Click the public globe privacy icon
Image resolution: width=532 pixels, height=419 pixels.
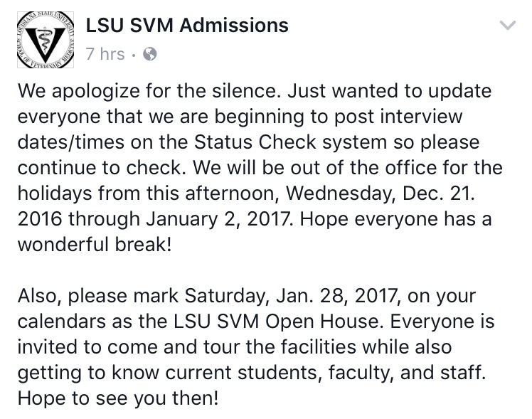[x=149, y=54]
